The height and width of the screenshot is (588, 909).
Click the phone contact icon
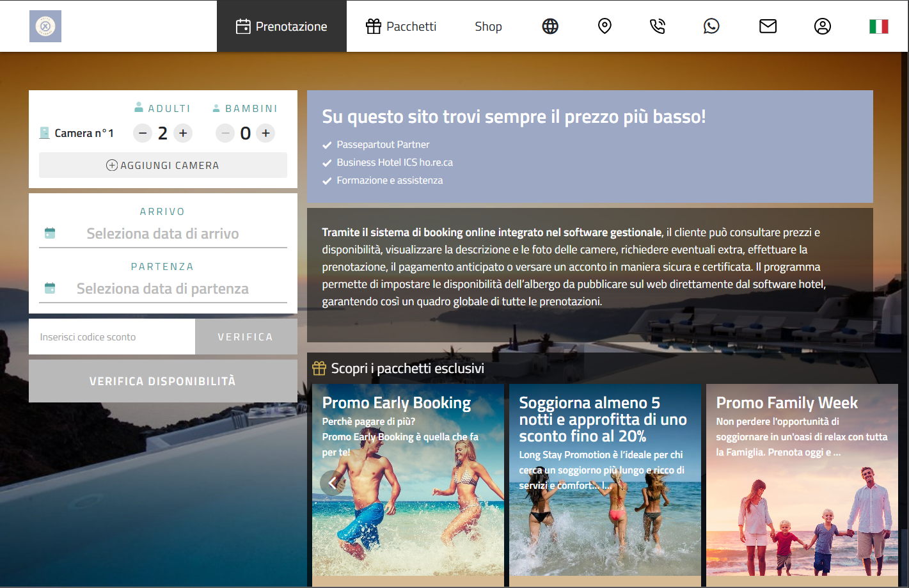pyautogui.click(x=657, y=26)
